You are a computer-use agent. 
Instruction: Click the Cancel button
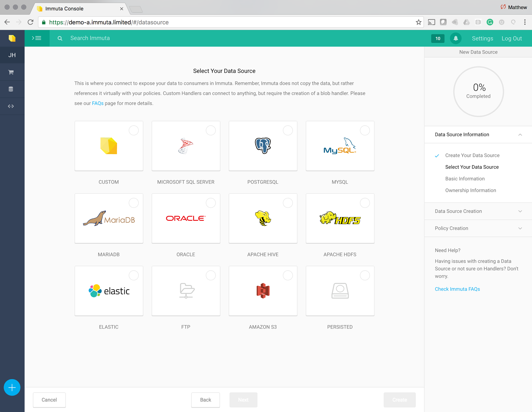(x=49, y=400)
